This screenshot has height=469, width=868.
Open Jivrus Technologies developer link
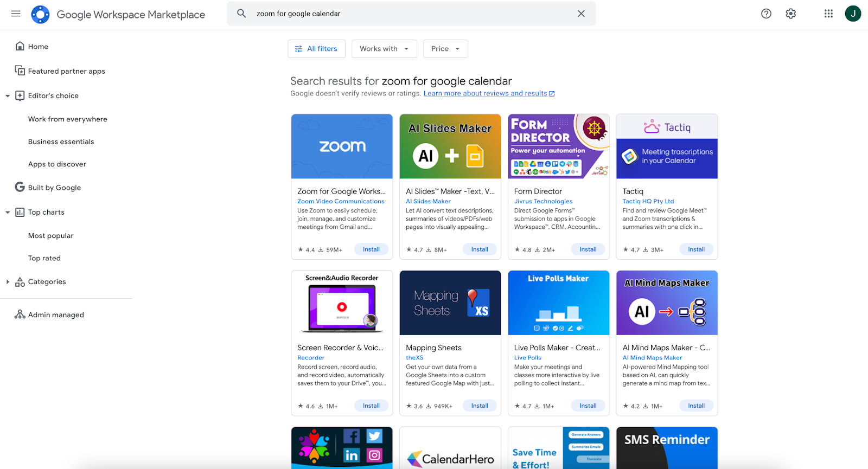point(543,201)
